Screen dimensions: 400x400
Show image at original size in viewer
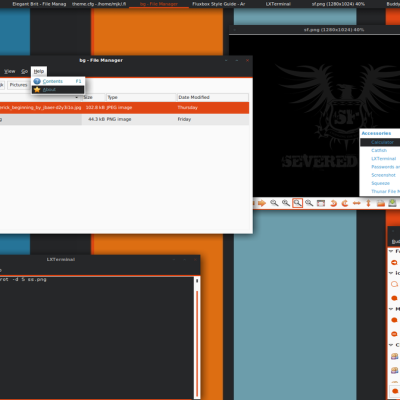(309, 203)
